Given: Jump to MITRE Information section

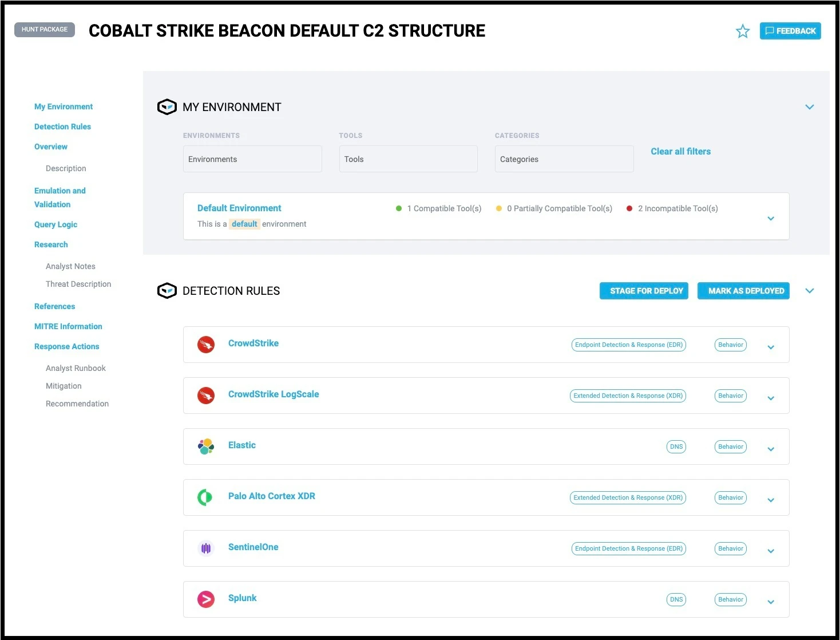Looking at the screenshot, I should coord(68,326).
